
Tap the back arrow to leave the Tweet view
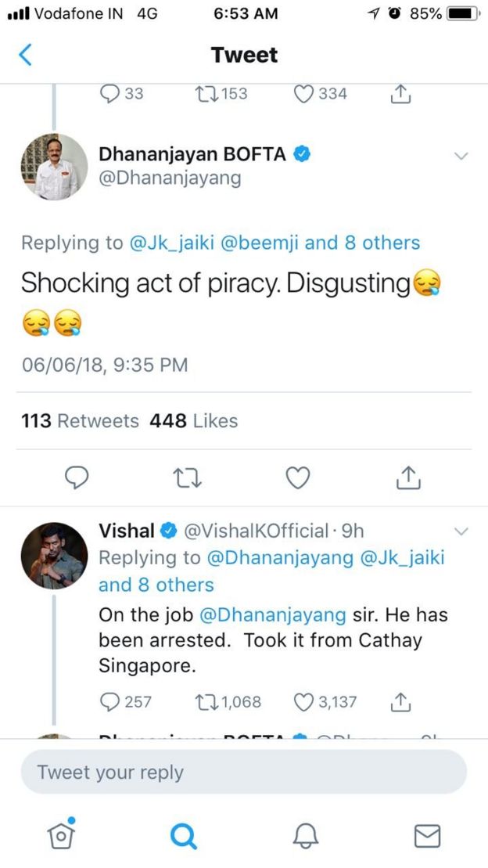[25, 55]
